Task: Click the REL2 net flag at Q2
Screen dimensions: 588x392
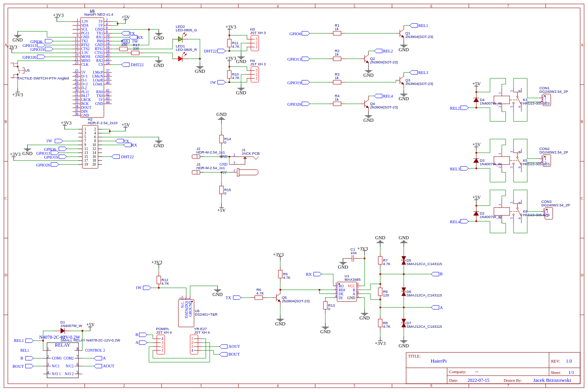Action: click(379, 51)
